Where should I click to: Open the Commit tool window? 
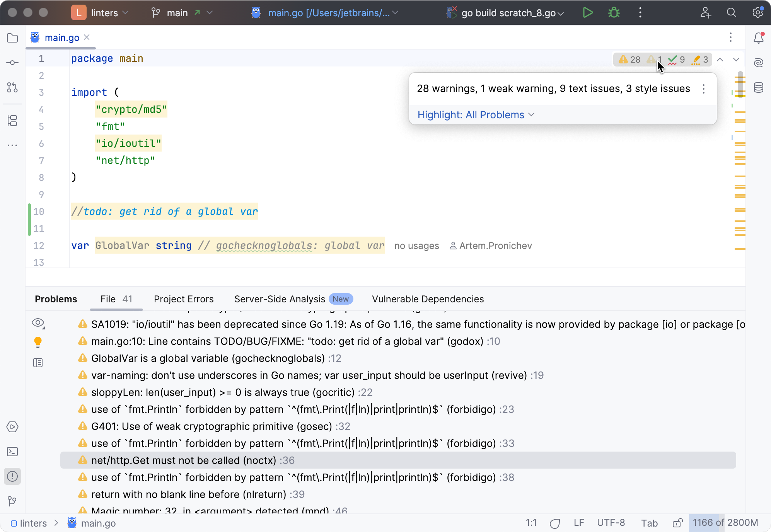pyautogui.click(x=12, y=62)
